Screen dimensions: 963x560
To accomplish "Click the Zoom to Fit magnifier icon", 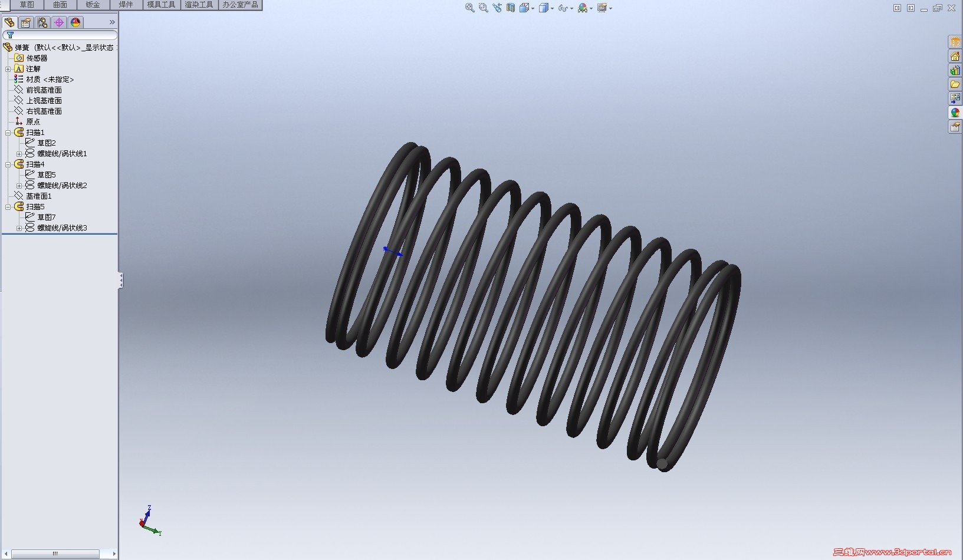I will click(x=470, y=8).
